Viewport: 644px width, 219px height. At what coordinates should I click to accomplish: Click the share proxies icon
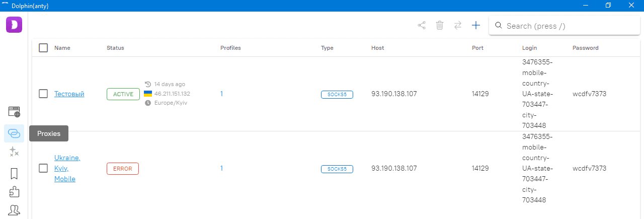pyautogui.click(x=422, y=25)
